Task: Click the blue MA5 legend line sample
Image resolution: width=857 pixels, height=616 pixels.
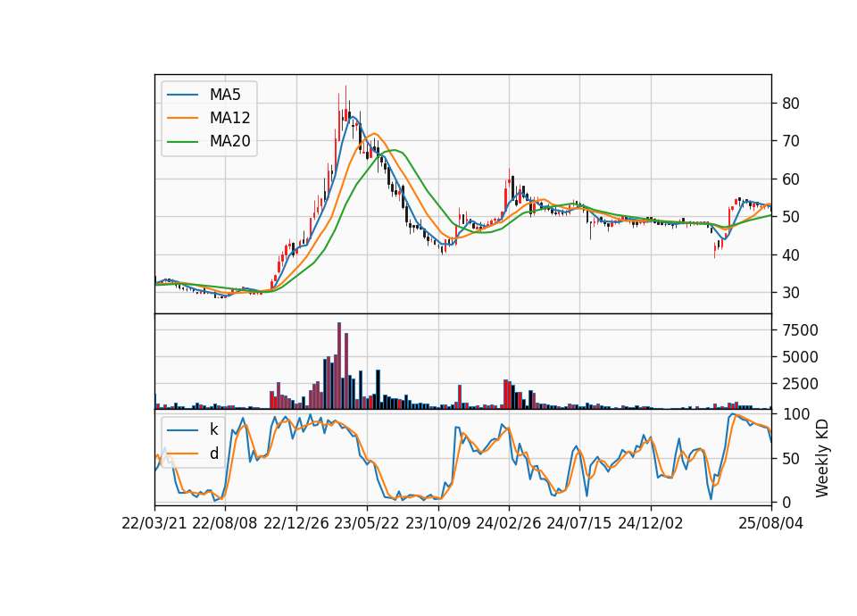Action: pos(182,96)
